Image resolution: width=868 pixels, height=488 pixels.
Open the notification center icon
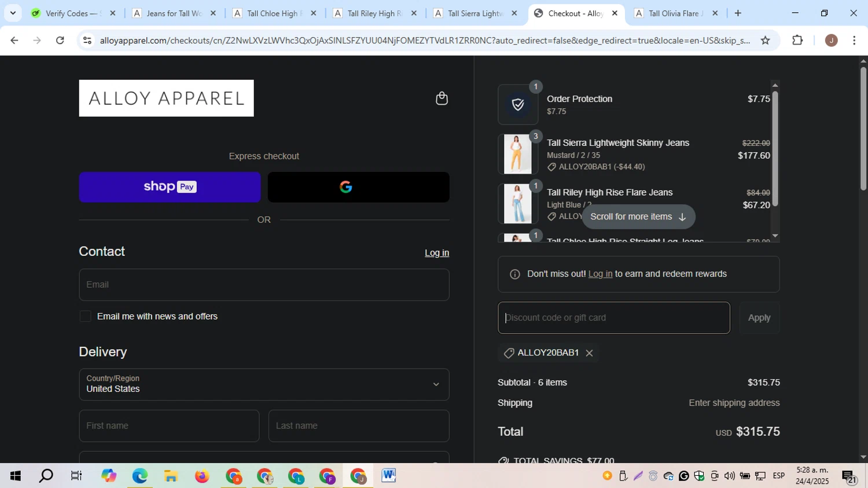(x=849, y=477)
